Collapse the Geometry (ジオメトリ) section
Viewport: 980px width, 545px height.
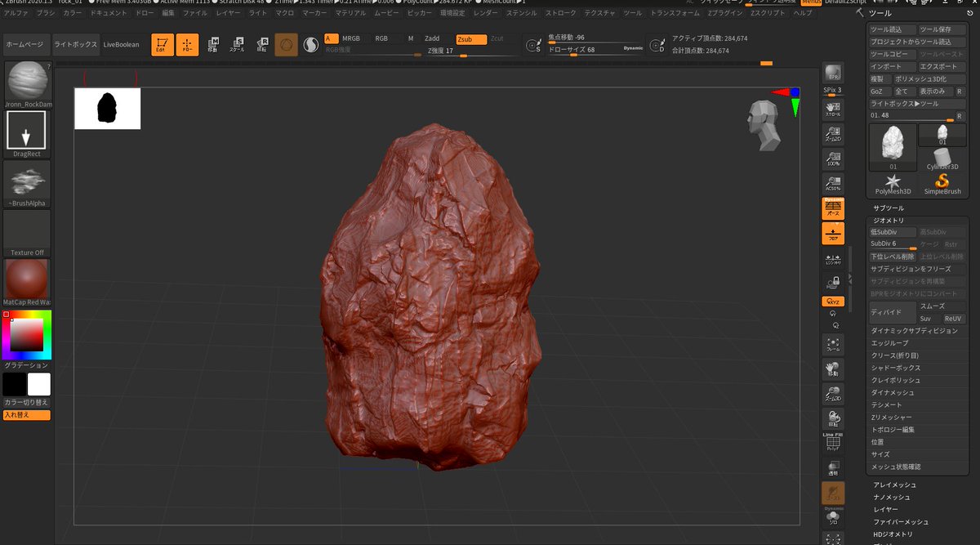pyautogui.click(x=889, y=221)
